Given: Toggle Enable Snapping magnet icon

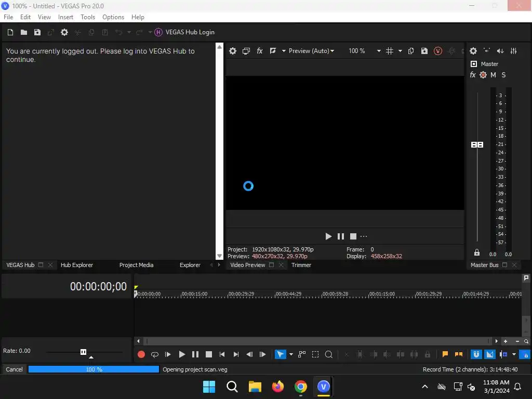Looking at the screenshot, I should tap(476, 354).
